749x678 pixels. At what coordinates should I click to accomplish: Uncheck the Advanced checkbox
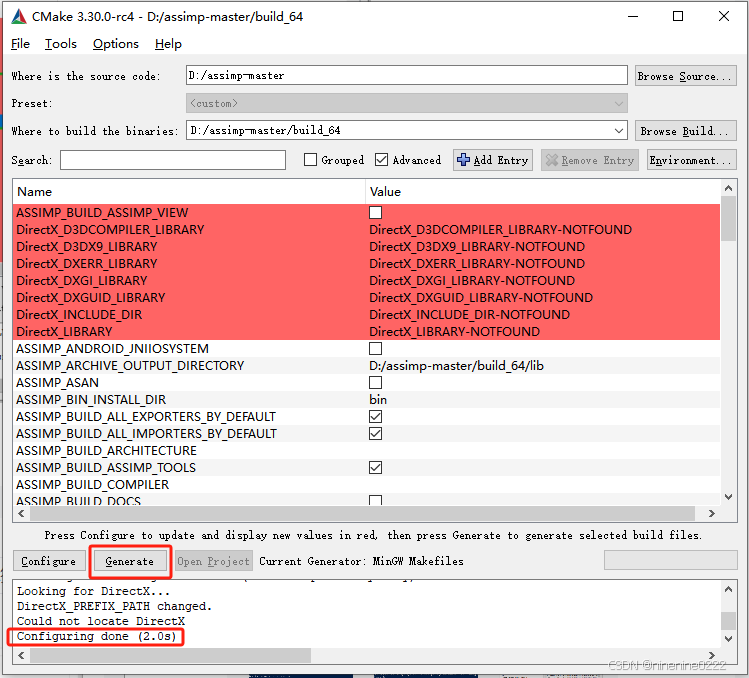[381, 160]
